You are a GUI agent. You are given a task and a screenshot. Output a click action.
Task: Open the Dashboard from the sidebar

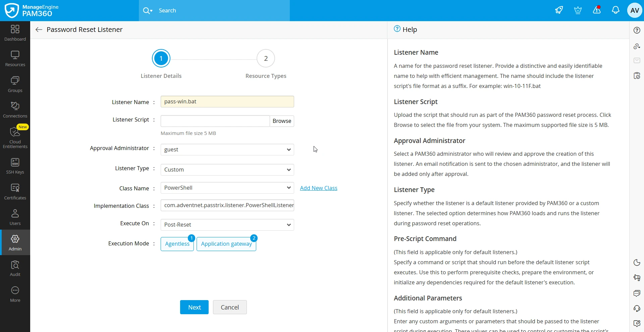pyautogui.click(x=15, y=33)
